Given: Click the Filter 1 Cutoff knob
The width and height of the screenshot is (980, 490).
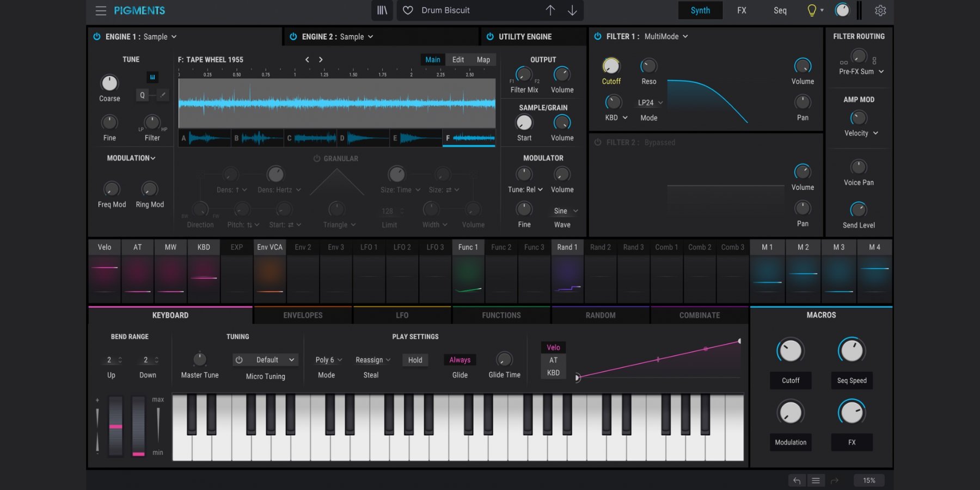Looking at the screenshot, I should coord(611,66).
